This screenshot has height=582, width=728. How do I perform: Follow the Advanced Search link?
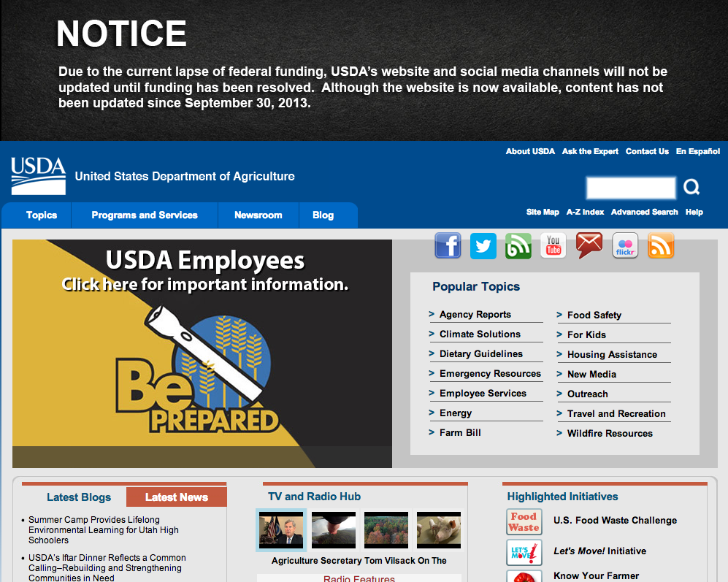click(644, 212)
